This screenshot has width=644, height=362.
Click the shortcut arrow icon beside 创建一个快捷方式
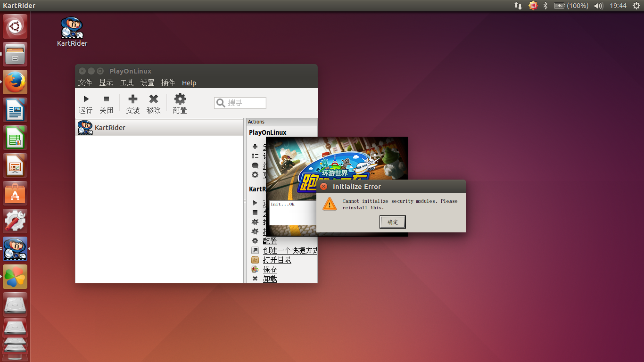255,250
